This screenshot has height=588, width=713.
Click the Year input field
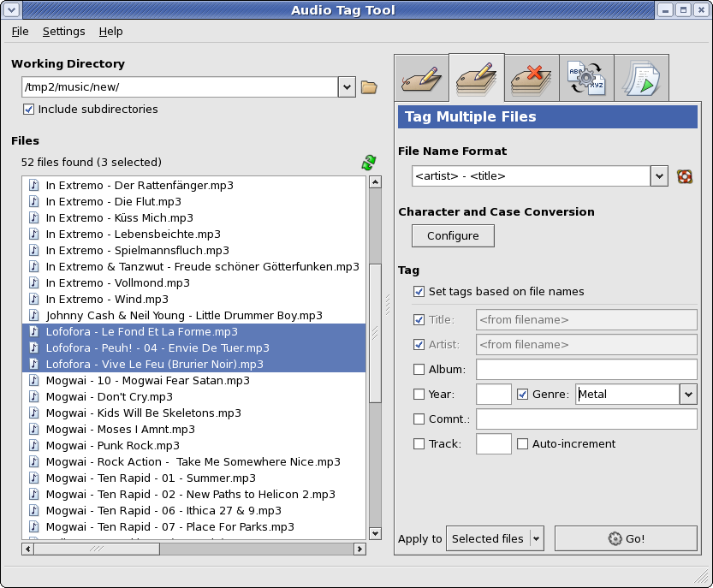click(x=494, y=395)
